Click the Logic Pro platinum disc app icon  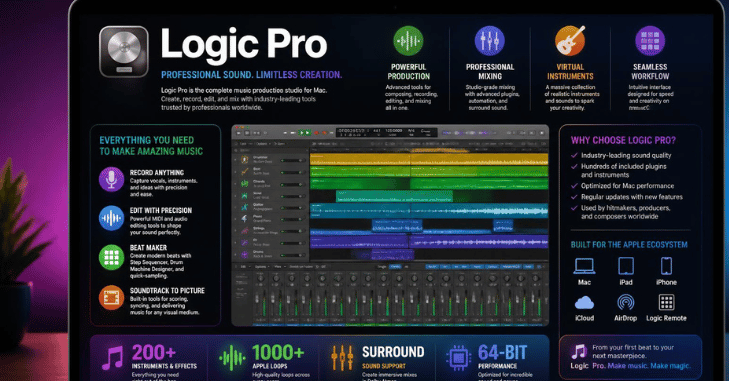pos(124,51)
